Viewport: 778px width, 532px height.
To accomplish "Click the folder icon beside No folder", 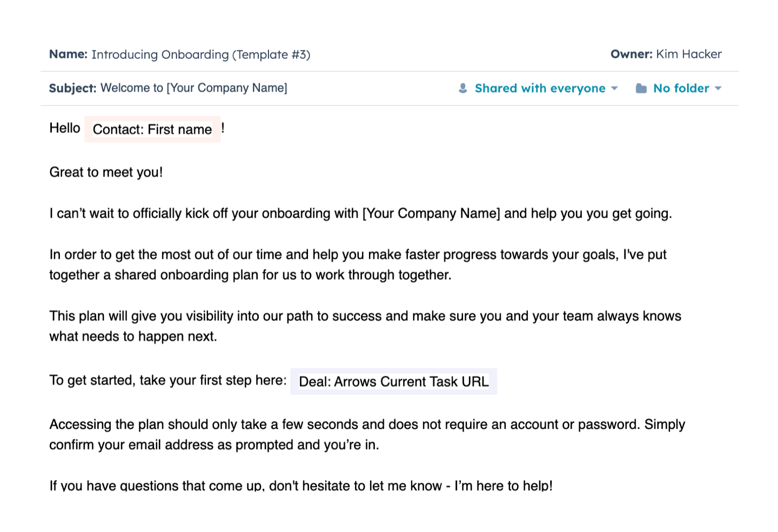I will [641, 88].
